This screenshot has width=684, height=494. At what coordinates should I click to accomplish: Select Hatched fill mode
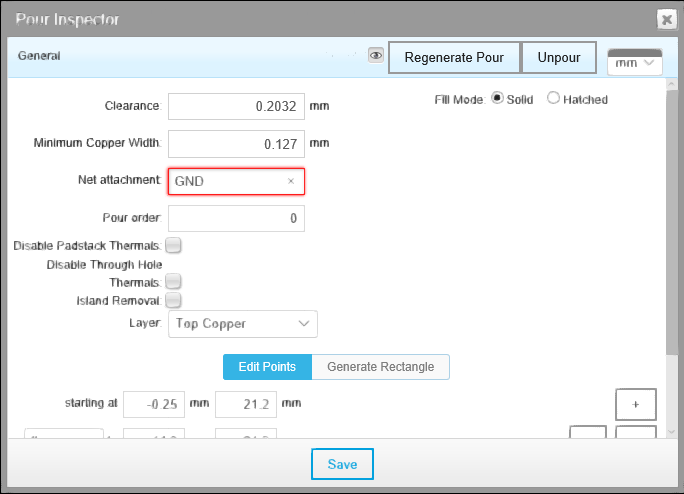[553, 99]
